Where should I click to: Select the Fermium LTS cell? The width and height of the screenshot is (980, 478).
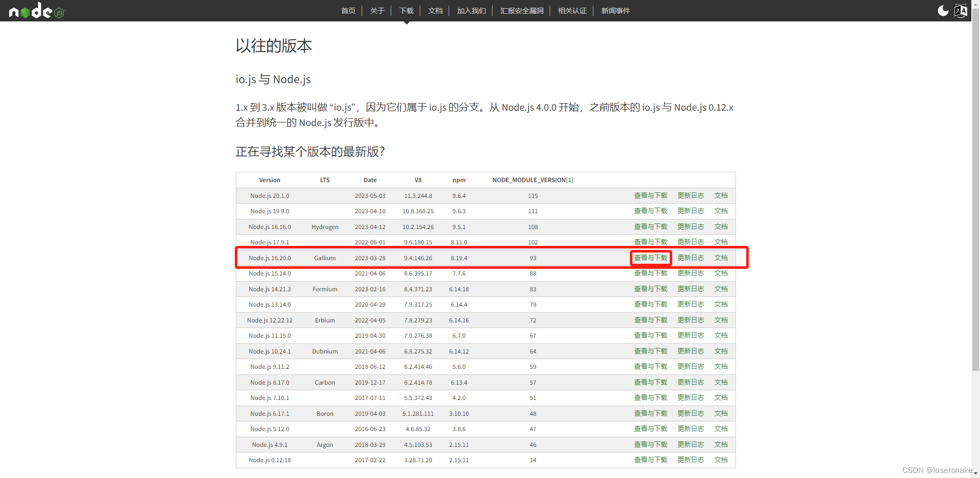click(325, 289)
